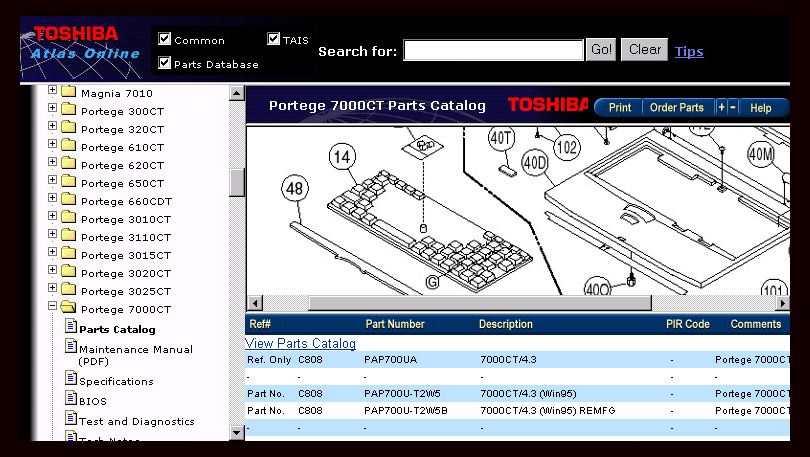Expand the Portege 3010CT tree node
Image resolution: width=810 pixels, height=457 pixels.
coord(52,215)
